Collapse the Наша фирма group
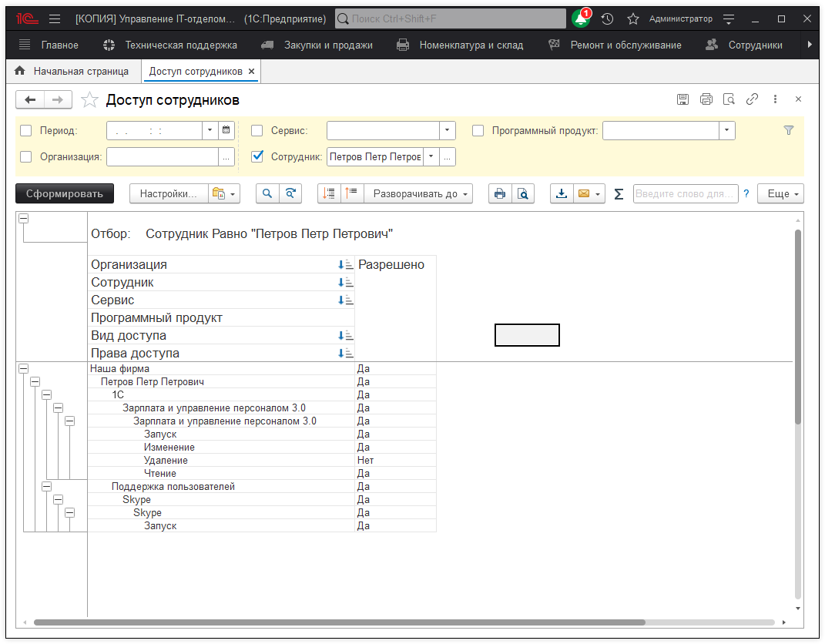The image size is (825, 644). pos(23,369)
